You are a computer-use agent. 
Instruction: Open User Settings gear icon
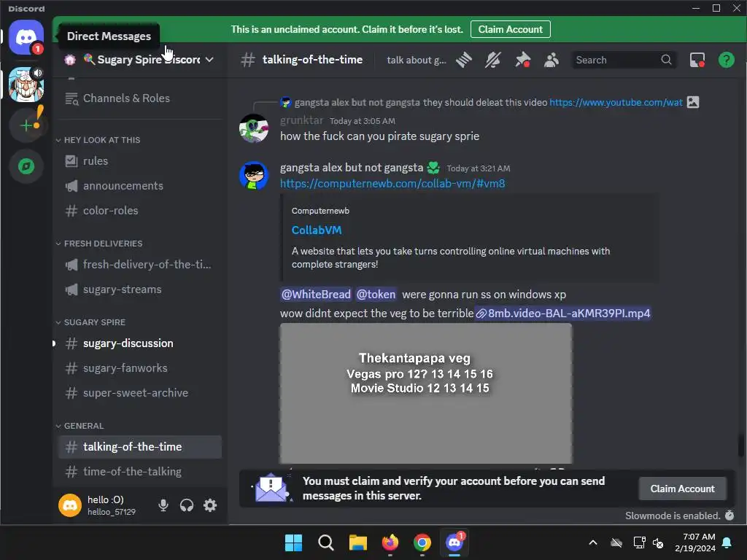[210, 505]
